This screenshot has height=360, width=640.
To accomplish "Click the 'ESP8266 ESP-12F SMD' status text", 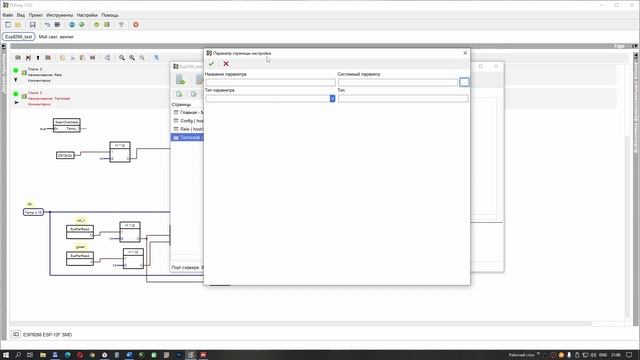I will pos(47,335).
